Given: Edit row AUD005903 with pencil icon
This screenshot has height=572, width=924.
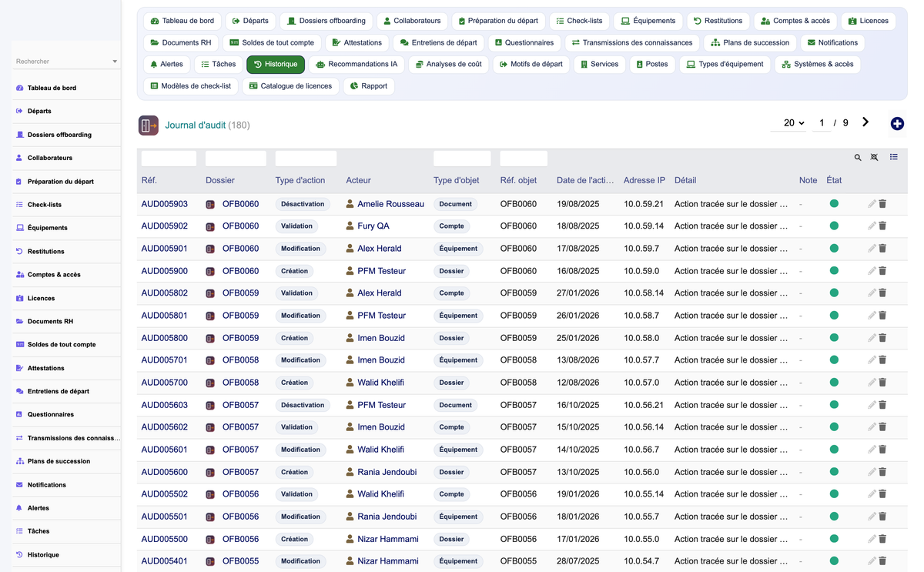Looking at the screenshot, I should 872,204.
